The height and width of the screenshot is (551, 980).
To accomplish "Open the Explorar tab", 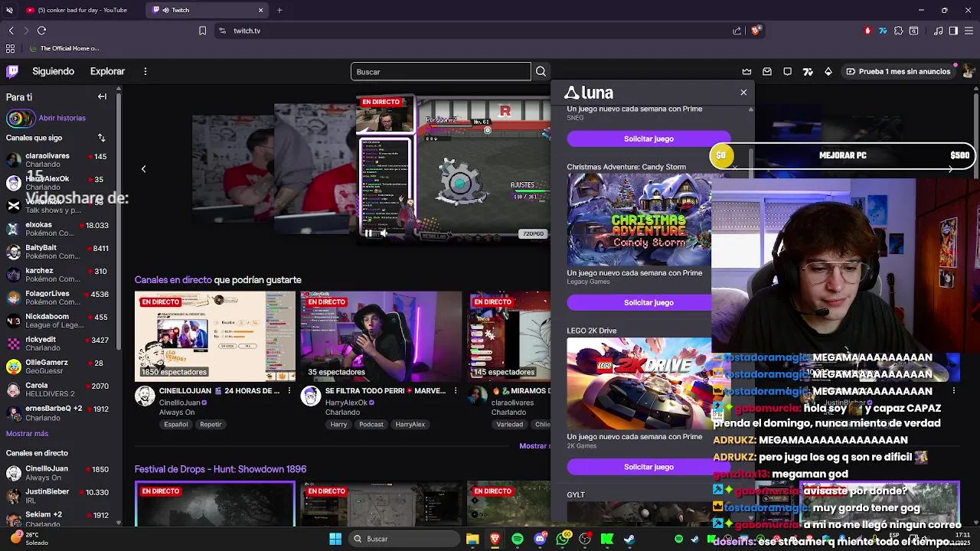I will (107, 71).
